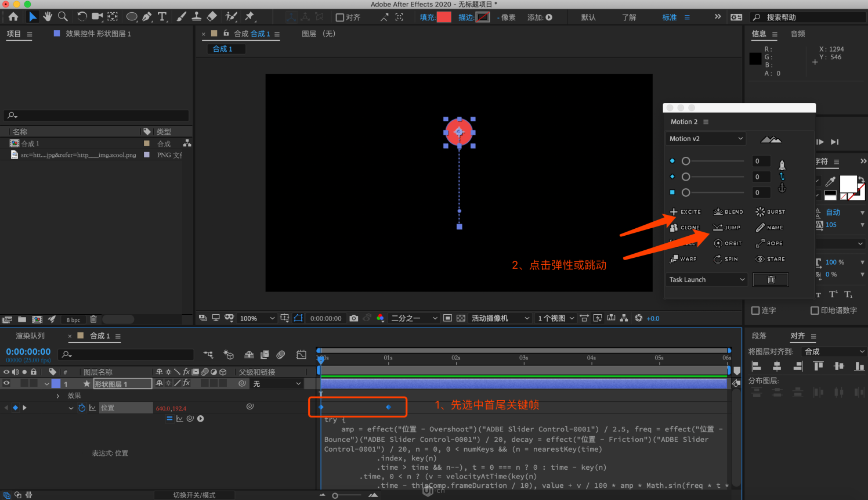Select the Pen tool
Image resolution: width=868 pixels, height=500 pixels.
[x=147, y=17]
